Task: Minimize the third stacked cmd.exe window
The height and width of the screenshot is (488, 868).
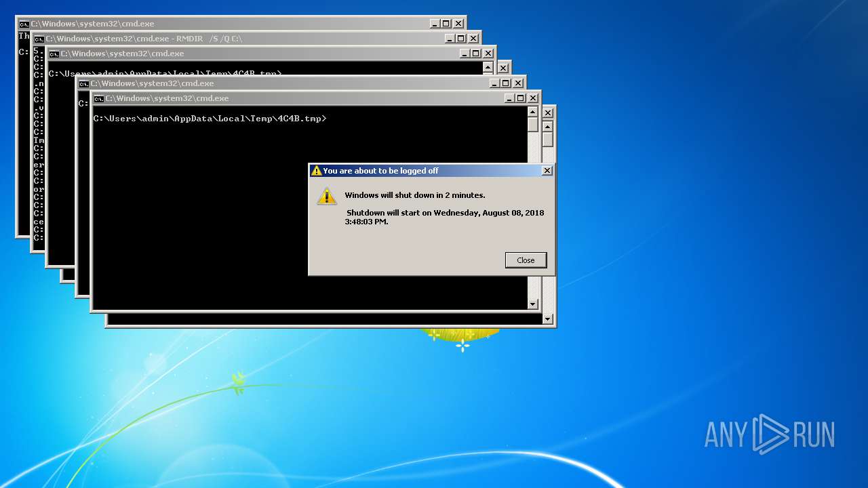Action: (464, 54)
